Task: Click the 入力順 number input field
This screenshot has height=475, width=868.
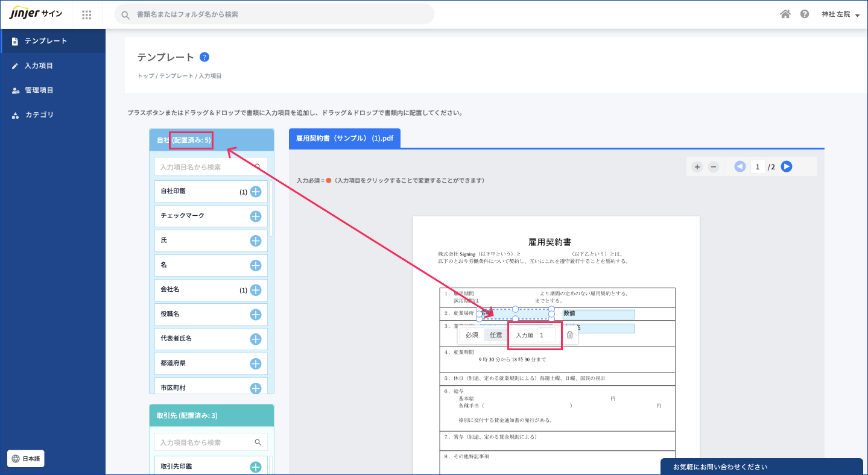Action: [x=546, y=335]
